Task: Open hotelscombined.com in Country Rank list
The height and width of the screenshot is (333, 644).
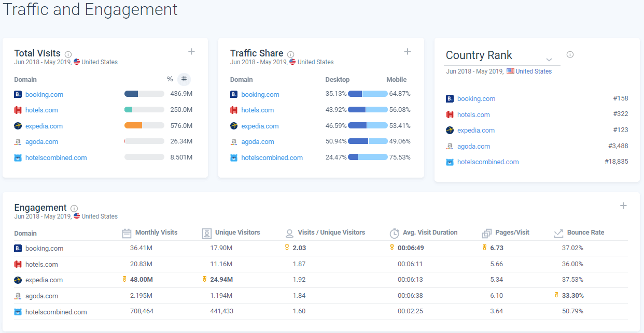Action: [x=487, y=162]
